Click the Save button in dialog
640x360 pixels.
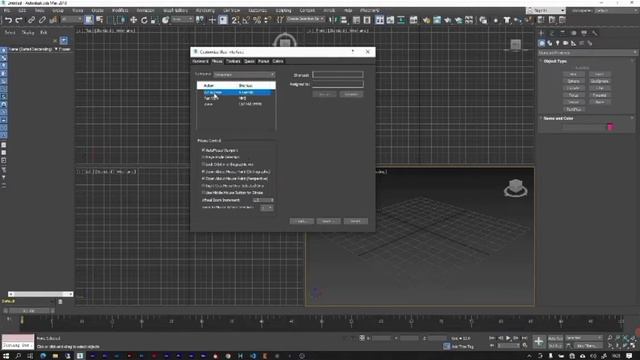click(x=329, y=221)
